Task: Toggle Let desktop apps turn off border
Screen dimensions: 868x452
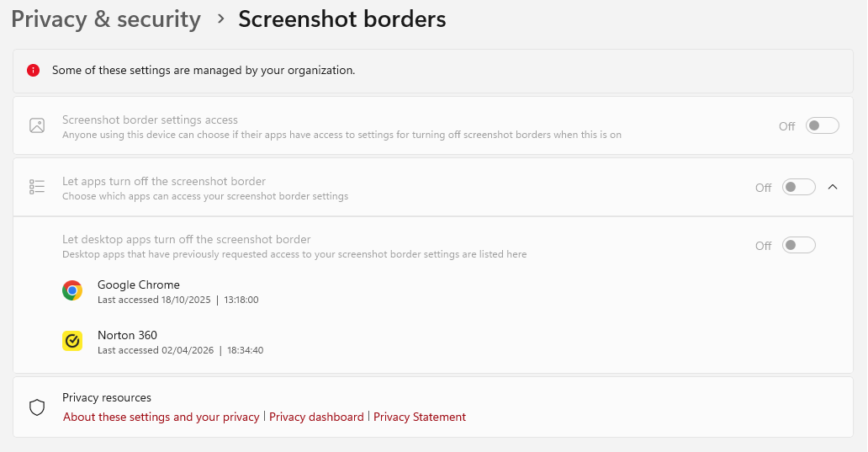Action: 798,246
